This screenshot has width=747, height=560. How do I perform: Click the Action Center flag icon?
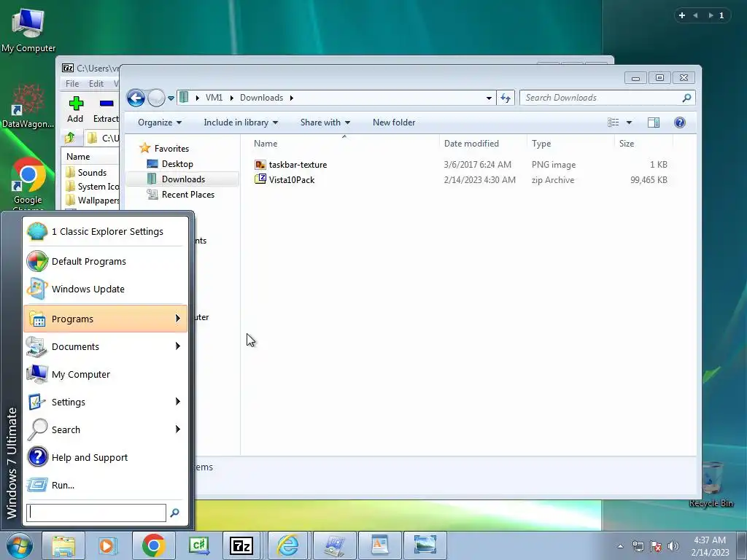(x=656, y=546)
